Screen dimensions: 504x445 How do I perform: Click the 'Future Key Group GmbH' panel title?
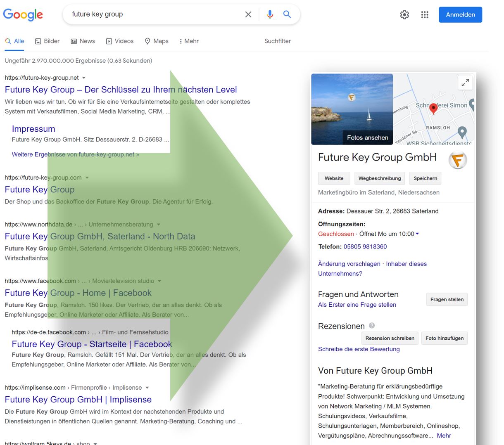point(377,157)
